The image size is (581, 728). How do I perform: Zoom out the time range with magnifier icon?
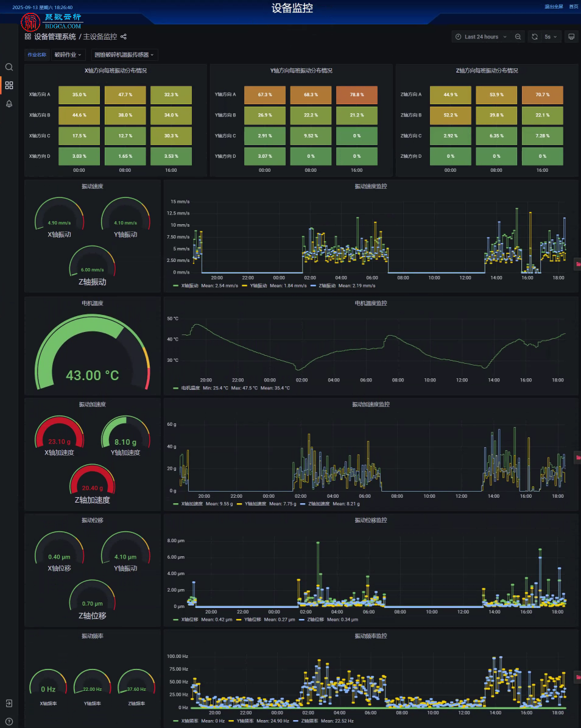pyautogui.click(x=518, y=37)
